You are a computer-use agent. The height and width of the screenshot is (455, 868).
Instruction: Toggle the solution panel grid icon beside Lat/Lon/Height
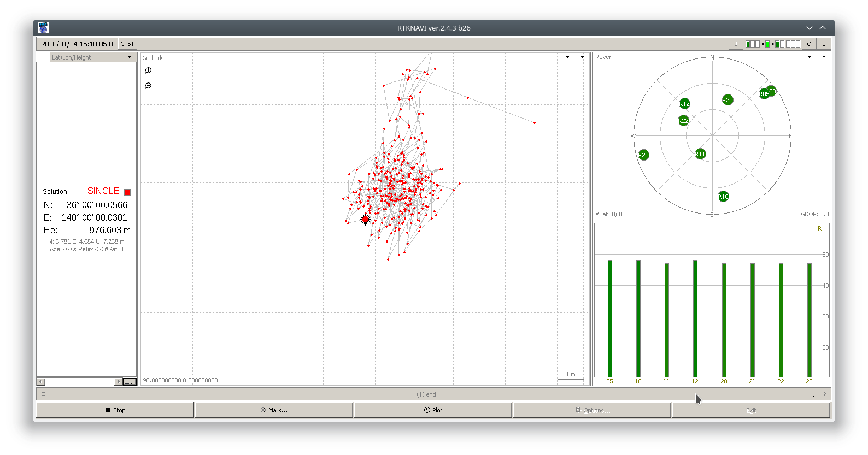click(x=43, y=57)
